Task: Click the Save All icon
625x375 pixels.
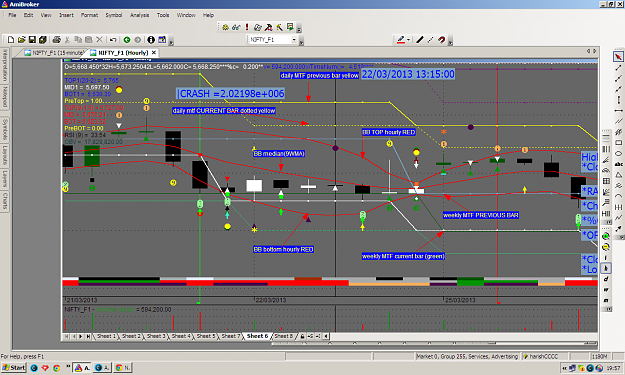Action: [x=43, y=39]
